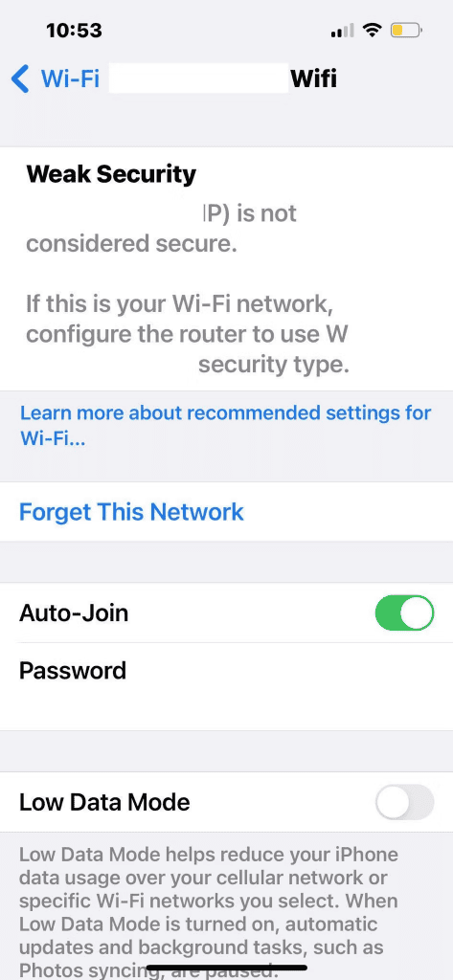Tap the Weak Security heading
Image resolution: width=453 pixels, height=980 pixels.
[x=111, y=174]
